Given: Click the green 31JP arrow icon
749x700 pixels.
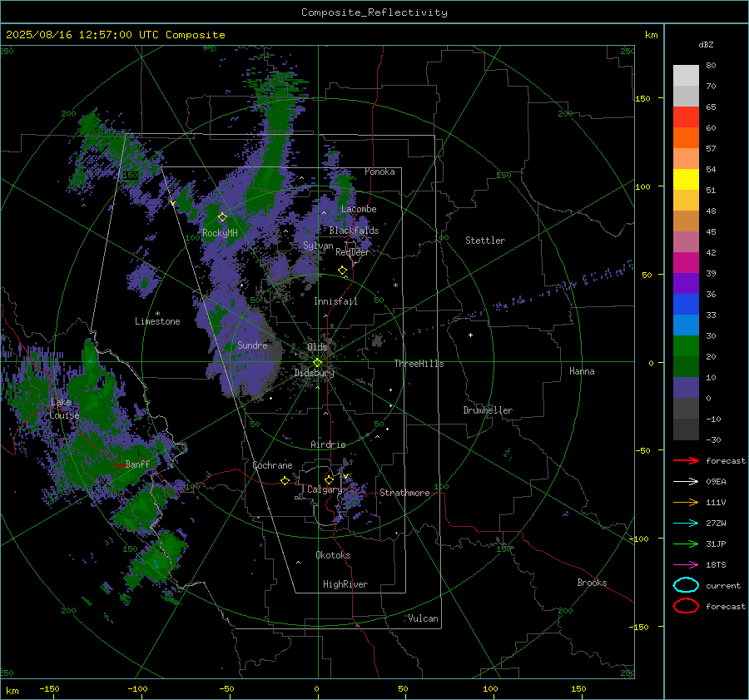Looking at the screenshot, I should [x=686, y=544].
